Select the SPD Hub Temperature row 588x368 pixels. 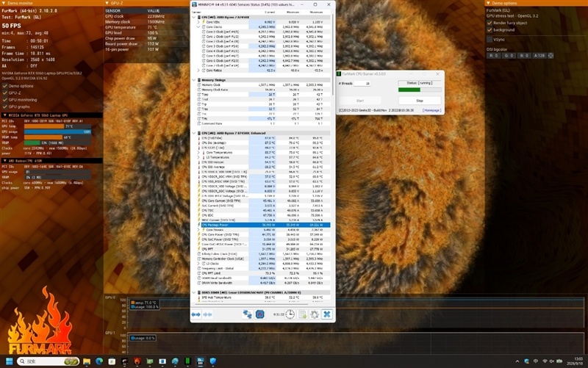pos(262,297)
